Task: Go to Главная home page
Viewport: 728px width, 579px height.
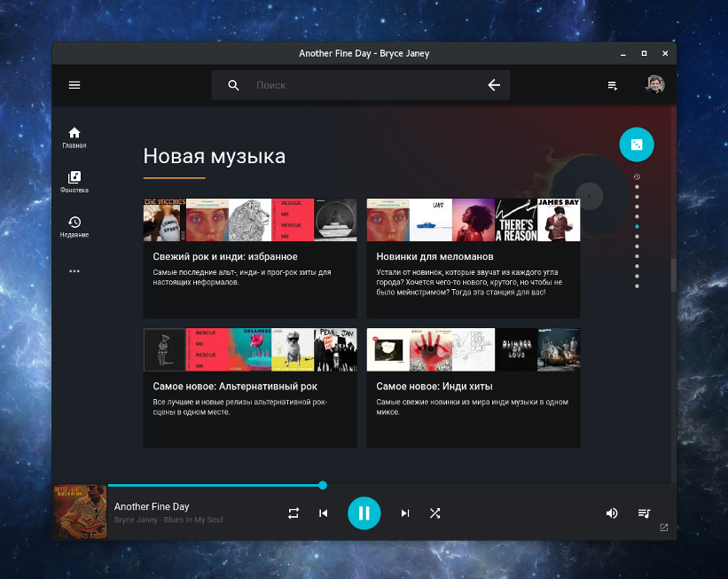Action: [x=74, y=138]
